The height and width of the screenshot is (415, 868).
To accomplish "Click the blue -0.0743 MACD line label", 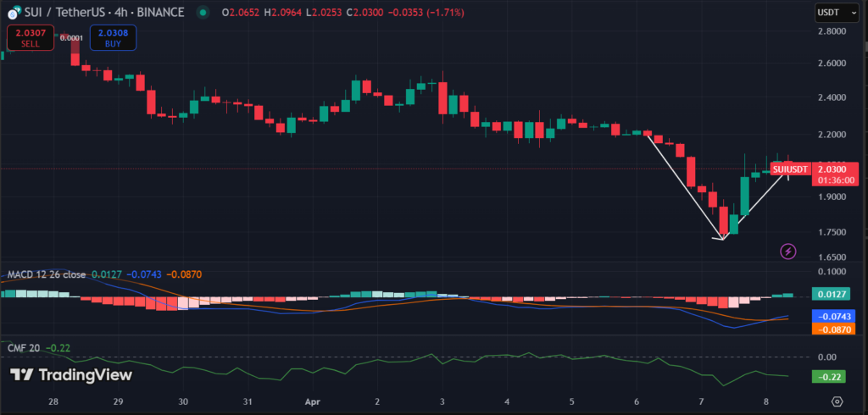I will tap(828, 315).
